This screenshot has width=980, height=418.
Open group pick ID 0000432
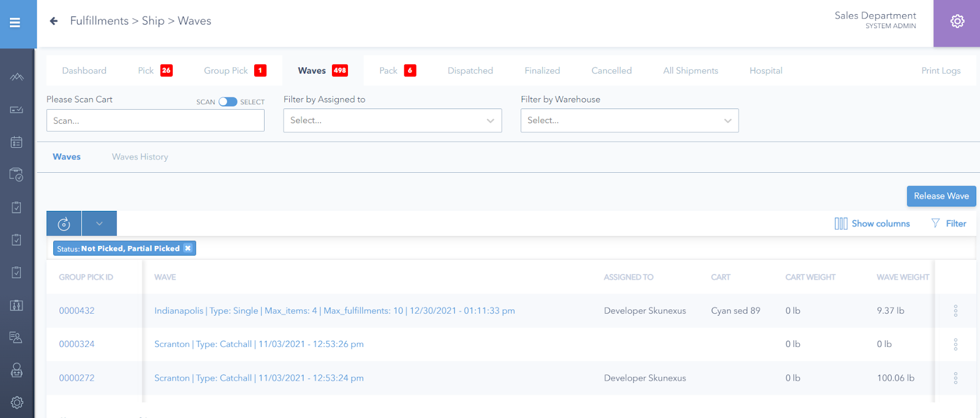coord(77,311)
